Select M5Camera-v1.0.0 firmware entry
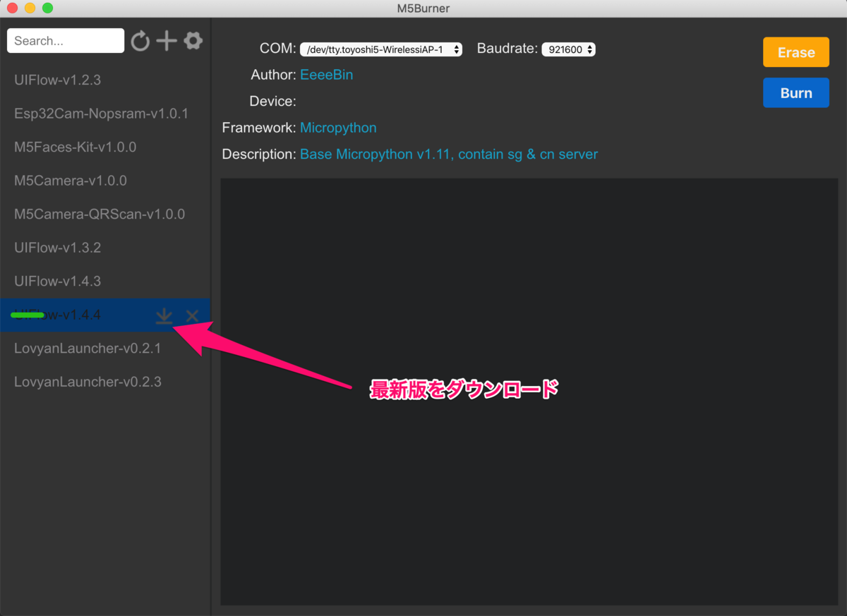Screen dimensions: 847x616 point(105,181)
